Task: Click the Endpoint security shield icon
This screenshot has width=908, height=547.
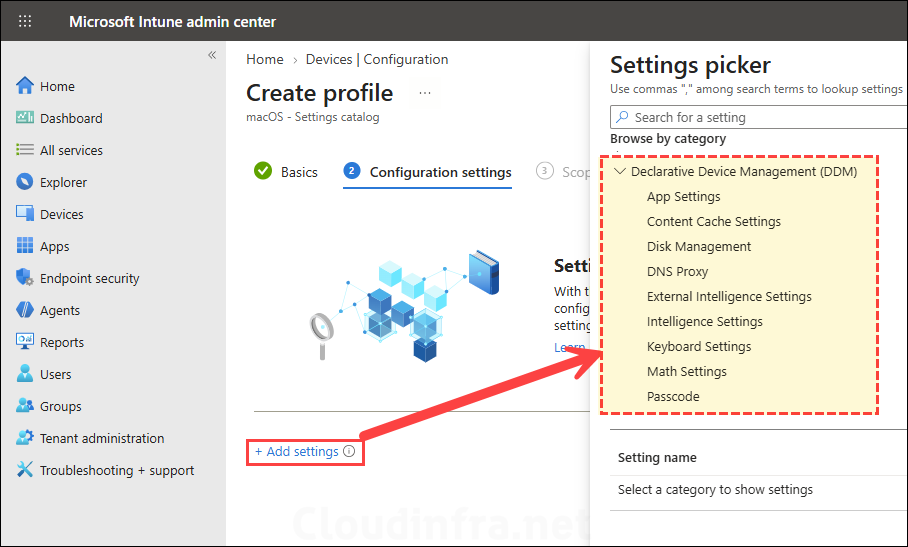Action: (25, 278)
